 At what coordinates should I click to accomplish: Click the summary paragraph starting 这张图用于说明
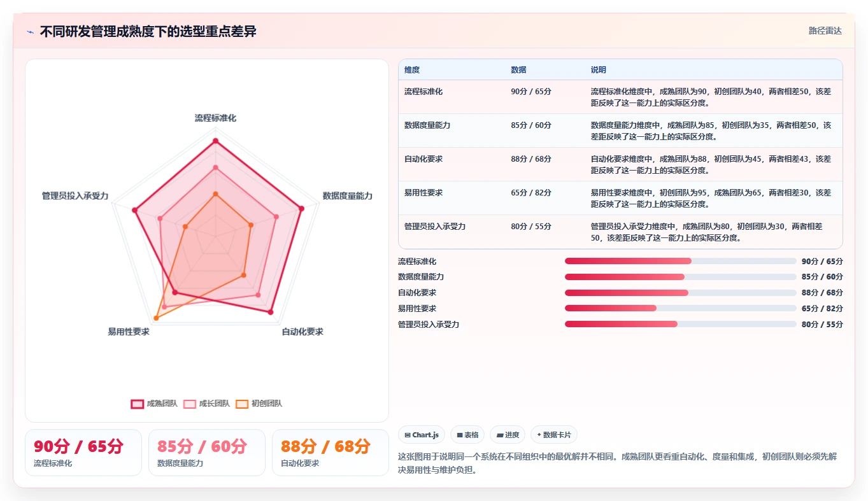coord(617,463)
